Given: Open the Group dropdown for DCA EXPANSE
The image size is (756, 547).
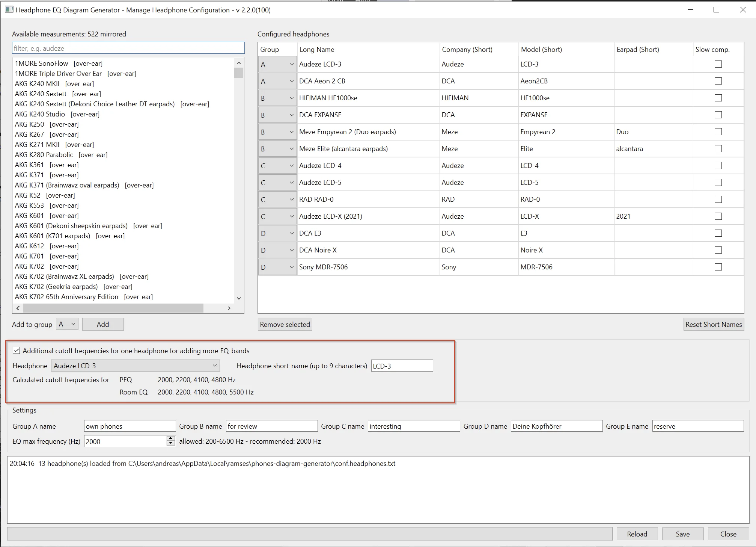Looking at the screenshot, I should click(277, 115).
